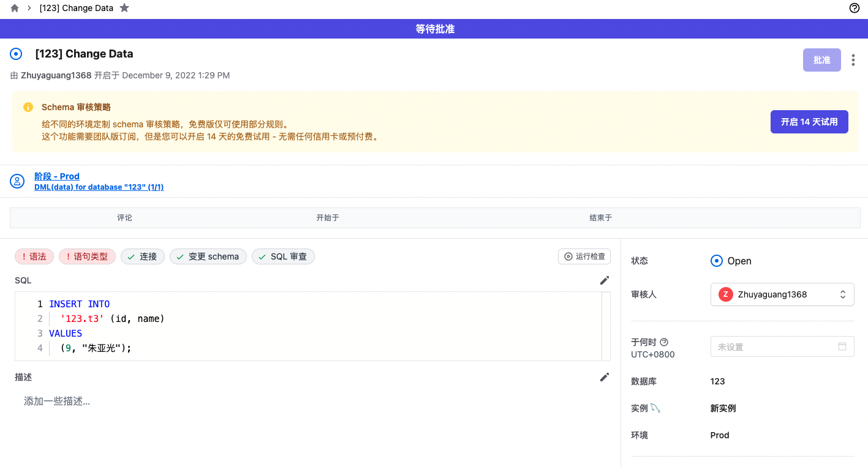868x467 pixels.
Task: Click the 添加一些描述 description field
Action: (57, 402)
